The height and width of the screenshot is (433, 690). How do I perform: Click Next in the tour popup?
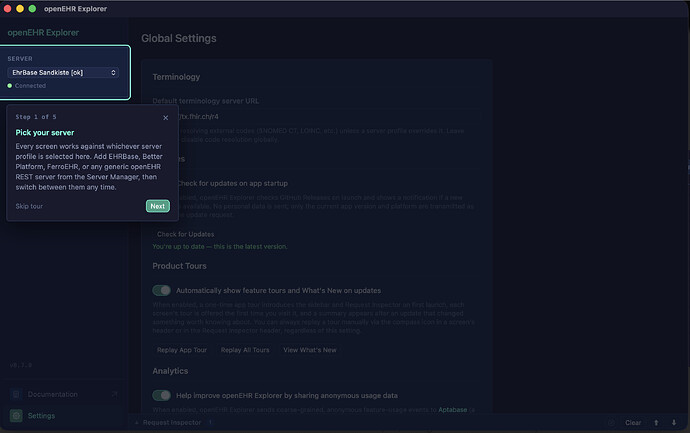(x=158, y=206)
